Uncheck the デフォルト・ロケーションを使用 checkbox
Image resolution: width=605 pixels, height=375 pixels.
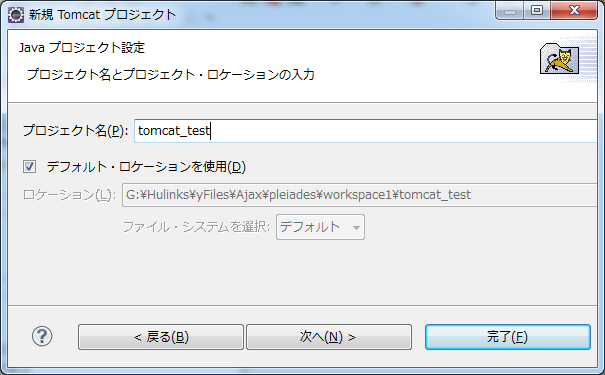coord(30,167)
